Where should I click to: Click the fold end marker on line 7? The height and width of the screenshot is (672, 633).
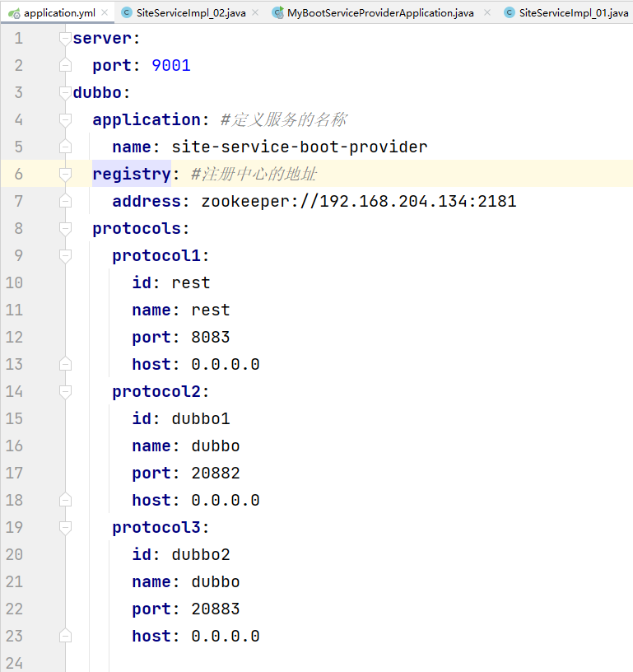[x=65, y=201]
